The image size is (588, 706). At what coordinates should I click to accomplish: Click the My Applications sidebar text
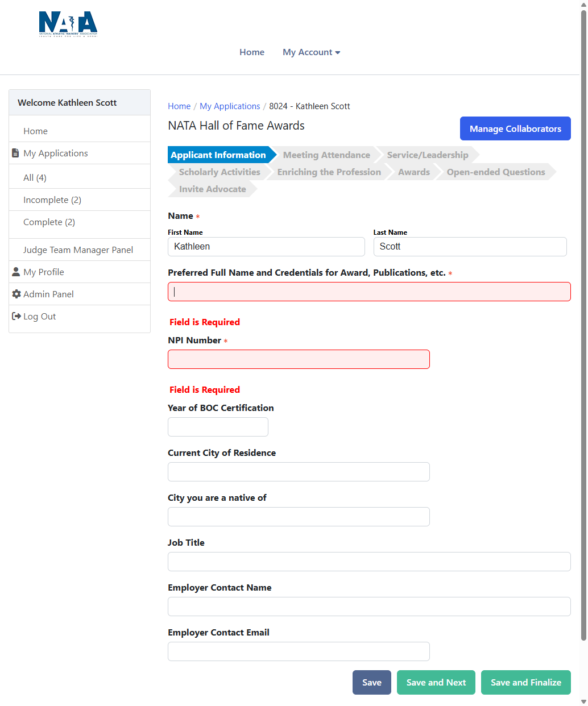coord(56,153)
